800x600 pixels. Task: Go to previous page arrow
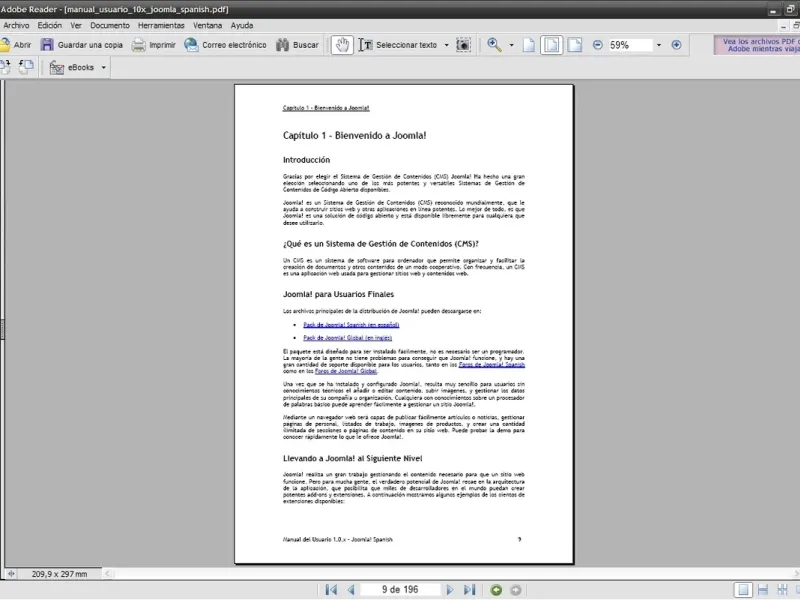pyautogui.click(x=351, y=590)
